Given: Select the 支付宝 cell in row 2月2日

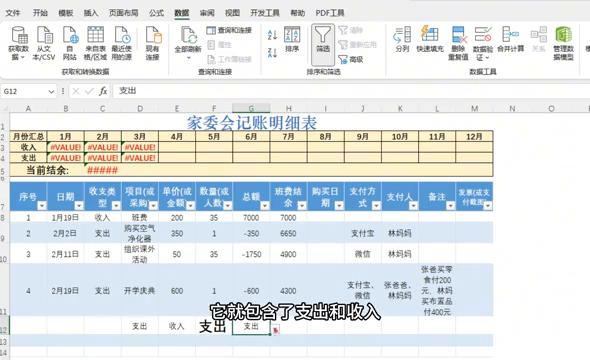Looking at the screenshot, I should (363, 233).
